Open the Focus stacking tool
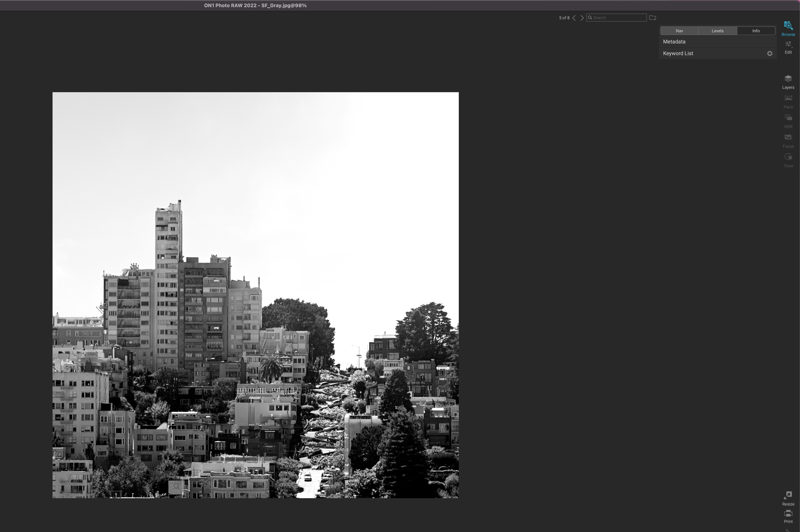Screen dimensions: 800x532 tap(788, 141)
